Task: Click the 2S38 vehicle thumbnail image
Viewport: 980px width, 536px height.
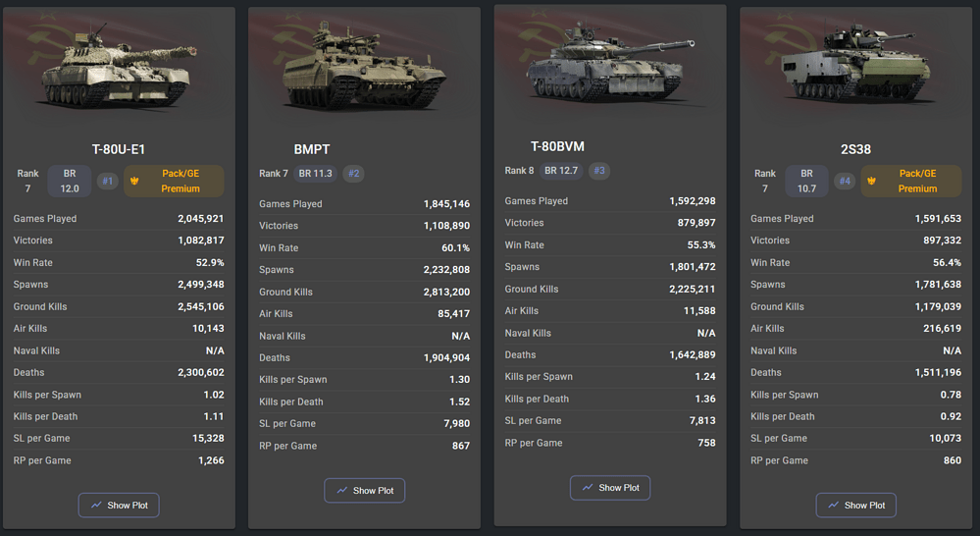Action: pos(855,69)
